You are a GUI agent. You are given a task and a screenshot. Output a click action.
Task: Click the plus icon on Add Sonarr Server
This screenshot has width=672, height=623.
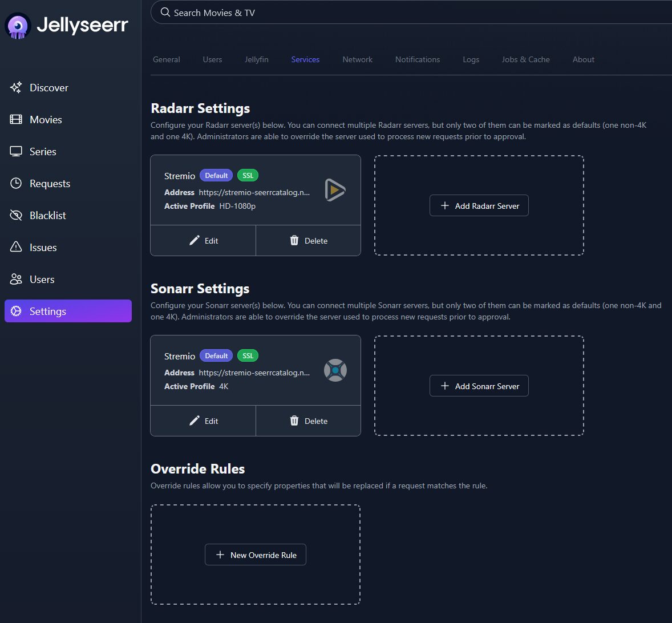[x=445, y=386]
